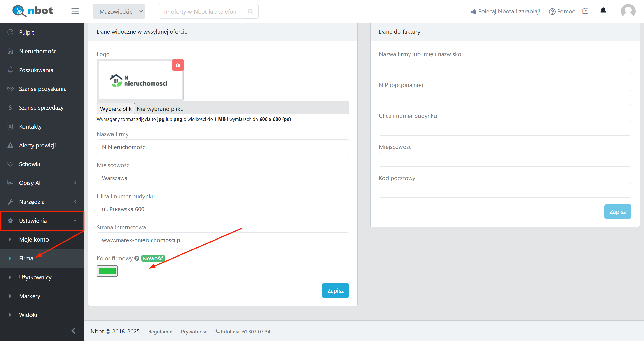Click Pulpit dashboard gauge icon

coord(10,32)
